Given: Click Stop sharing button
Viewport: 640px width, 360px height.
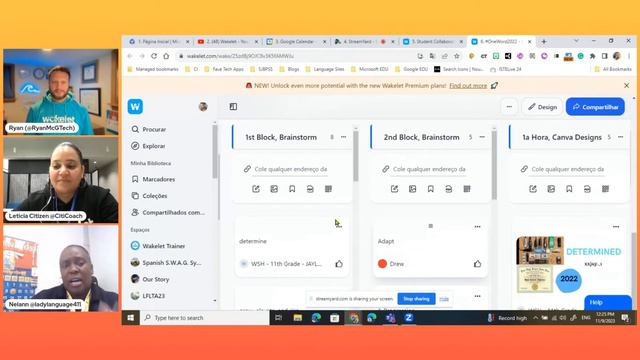Looking at the screenshot, I should click(416, 299).
